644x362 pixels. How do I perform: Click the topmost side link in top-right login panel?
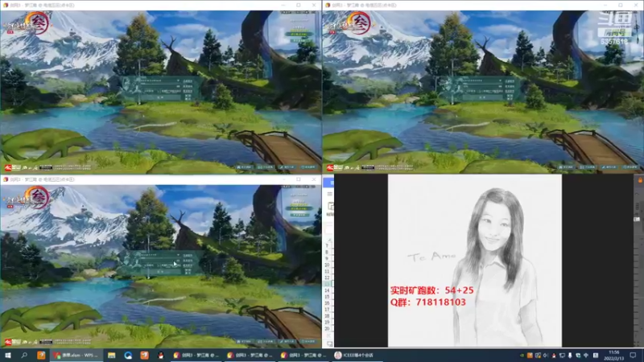510,81
